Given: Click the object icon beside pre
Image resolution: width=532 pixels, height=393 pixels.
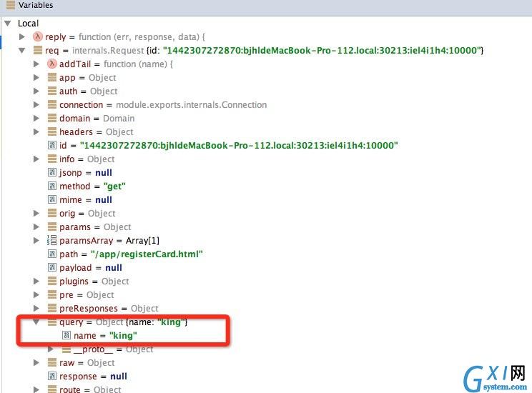Looking at the screenshot, I should (x=52, y=294).
